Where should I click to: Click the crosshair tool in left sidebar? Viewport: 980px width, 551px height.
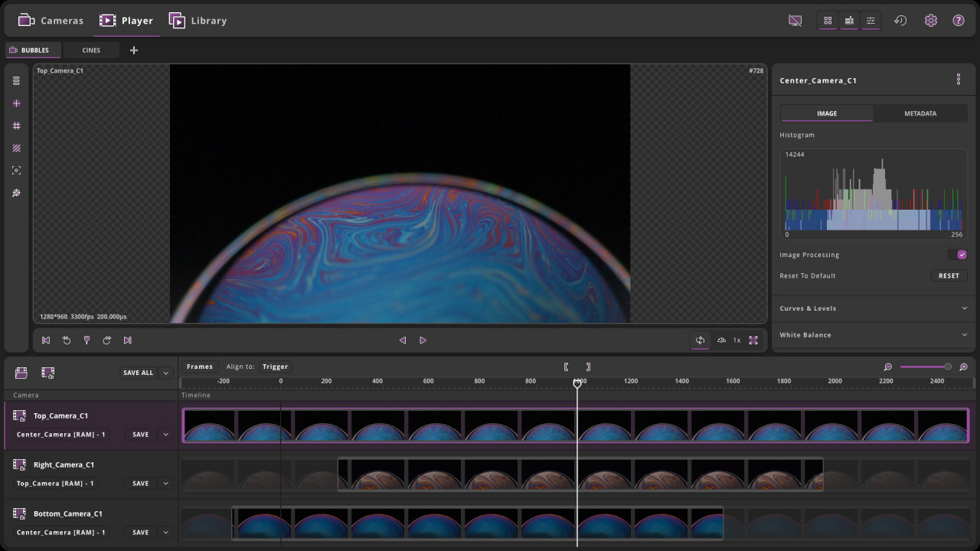point(16,103)
